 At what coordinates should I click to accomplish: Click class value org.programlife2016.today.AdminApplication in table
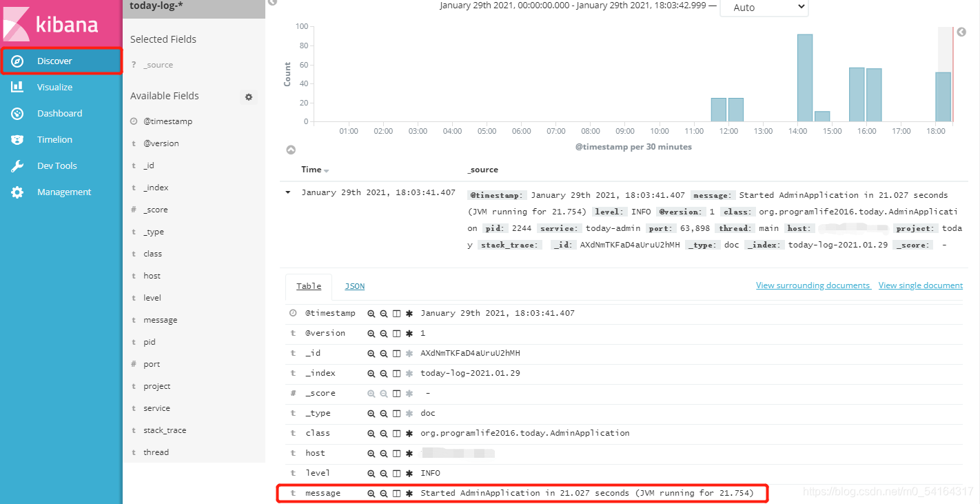coord(525,434)
